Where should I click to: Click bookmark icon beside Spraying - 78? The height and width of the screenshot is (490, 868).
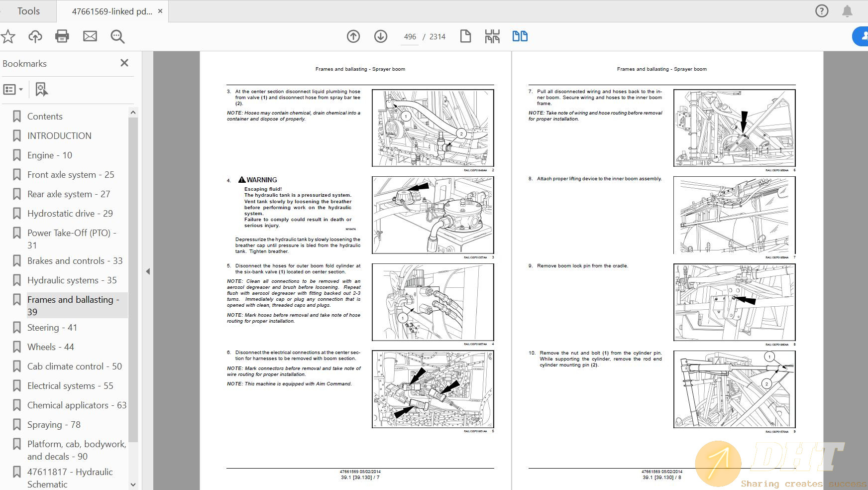click(17, 425)
